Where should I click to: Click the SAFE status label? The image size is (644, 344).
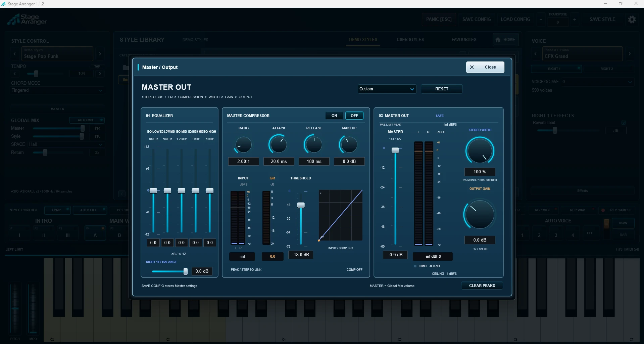[440, 116]
